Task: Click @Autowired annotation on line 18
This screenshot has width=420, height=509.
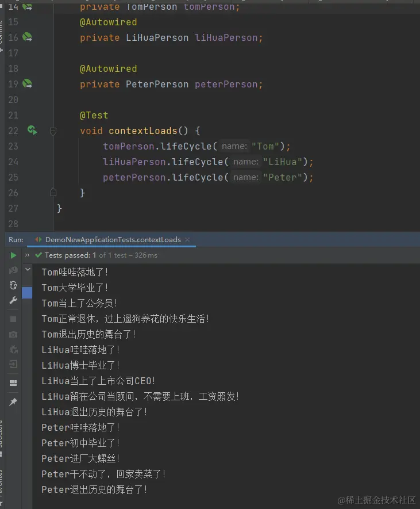Action: pyautogui.click(x=109, y=69)
